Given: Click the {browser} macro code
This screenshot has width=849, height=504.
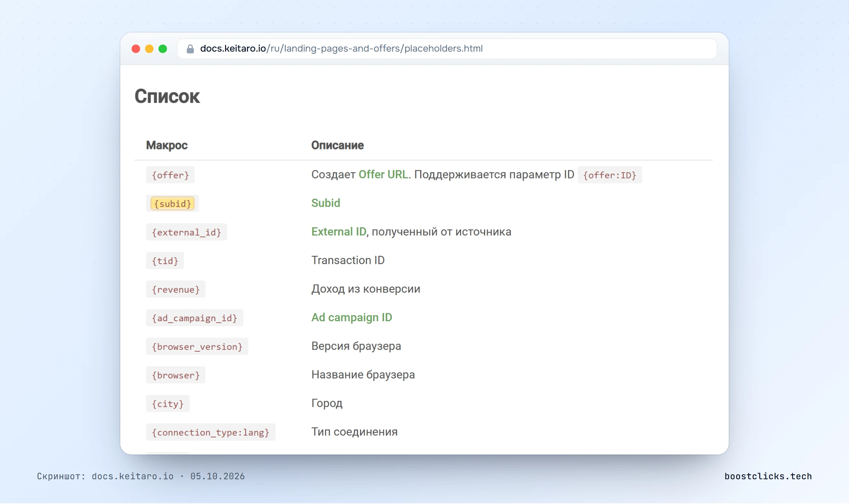Looking at the screenshot, I should pyautogui.click(x=176, y=375).
